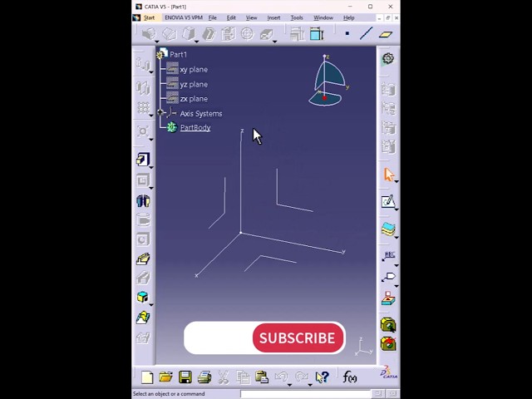The height and width of the screenshot is (399, 532).
Task: Click the surface-based features layered icon
Action: (388, 229)
